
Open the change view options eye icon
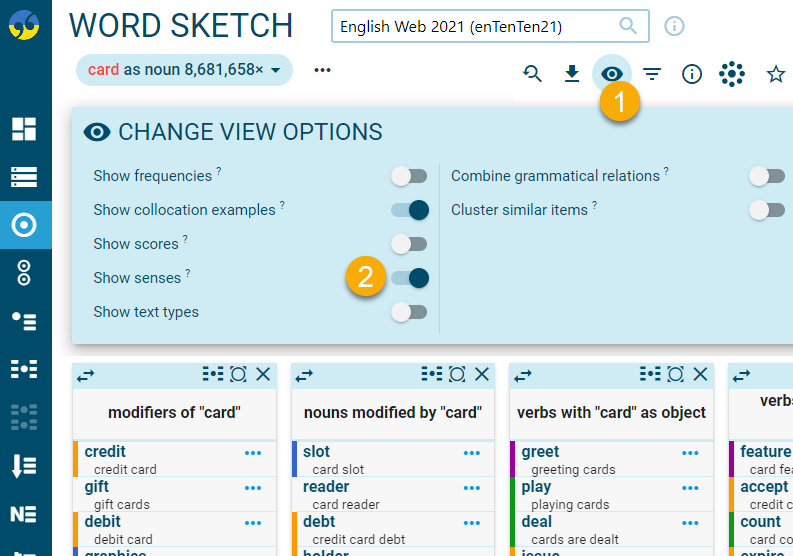tap(612, 73)
